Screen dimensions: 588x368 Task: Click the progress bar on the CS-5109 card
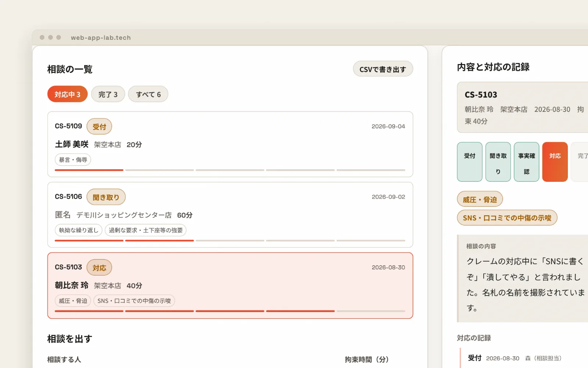click(x=230, y=170)
